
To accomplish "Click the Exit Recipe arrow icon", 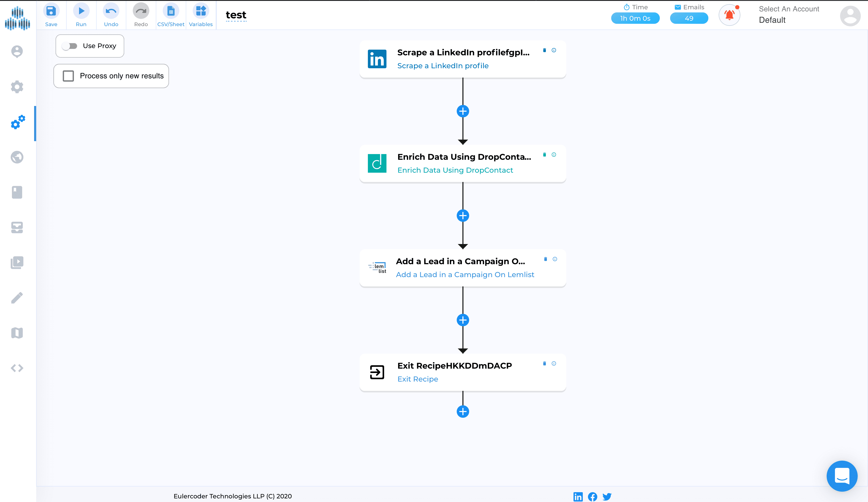I will [x=377, y=372].
